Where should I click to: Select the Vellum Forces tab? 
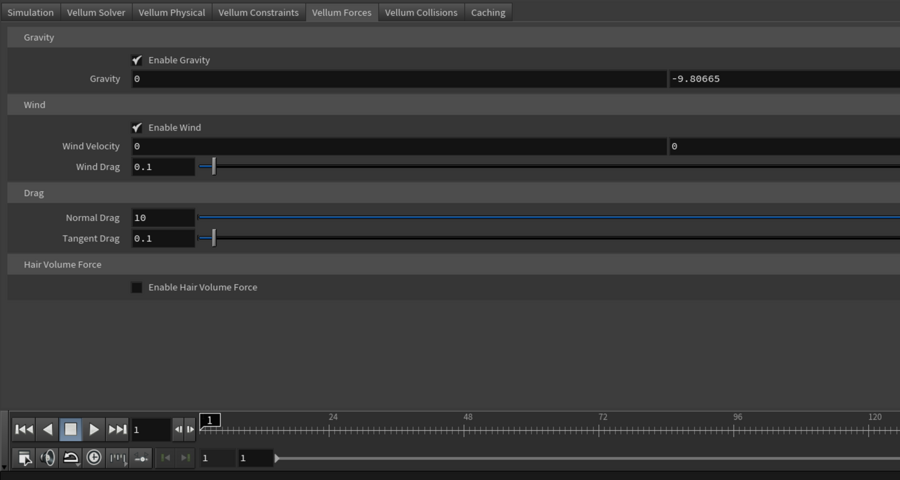(342, 13)
